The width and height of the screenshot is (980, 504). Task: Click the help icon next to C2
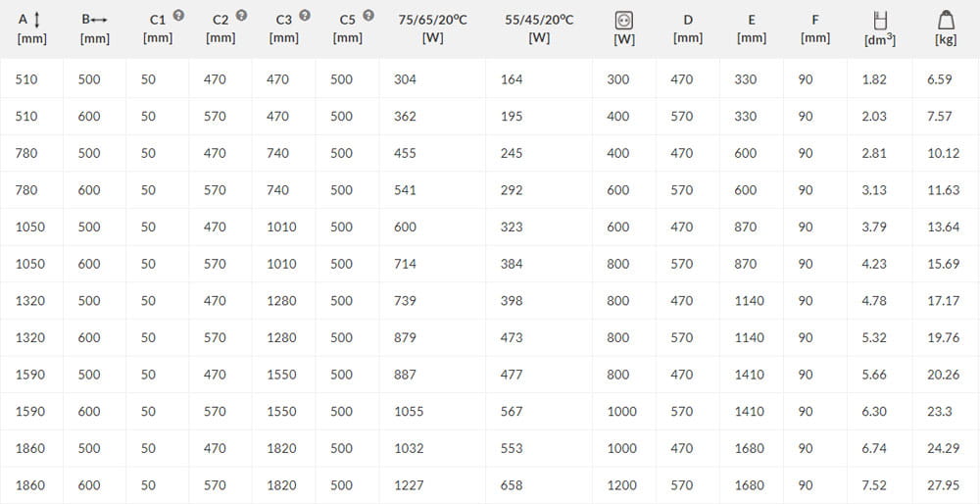(x=242, y=16)
